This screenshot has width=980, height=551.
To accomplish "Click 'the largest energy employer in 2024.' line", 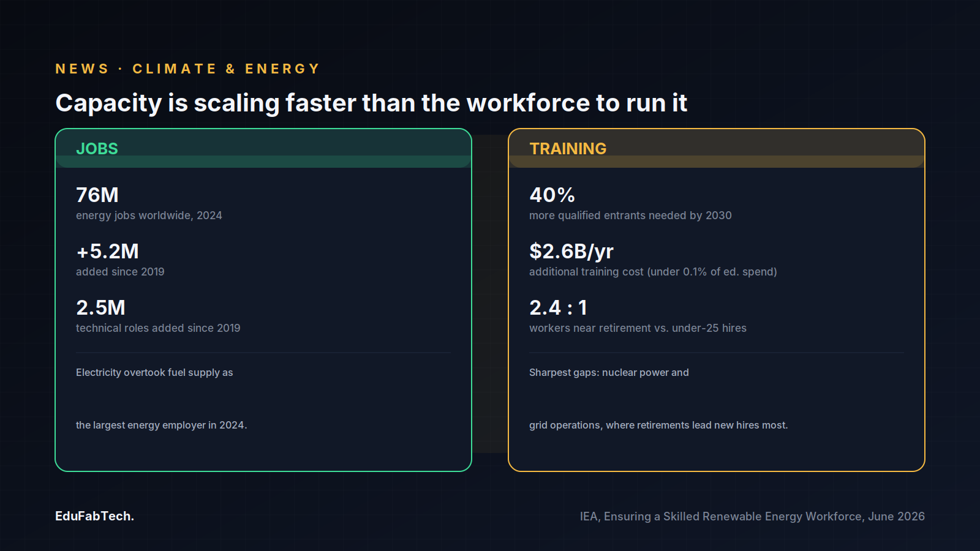I will [x=162, y=425].
